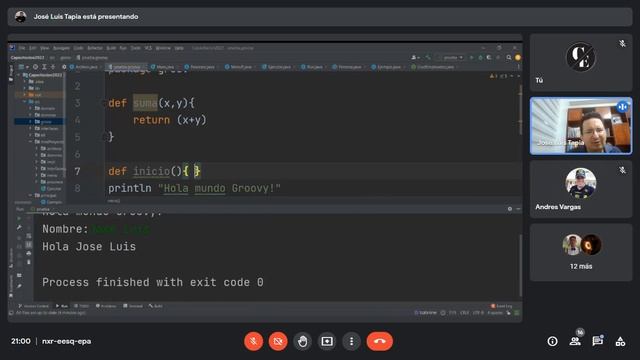The height and width of the screenshot is (360, 640).
Task: Click the present now screen-share button
Action: click(327, 341)
